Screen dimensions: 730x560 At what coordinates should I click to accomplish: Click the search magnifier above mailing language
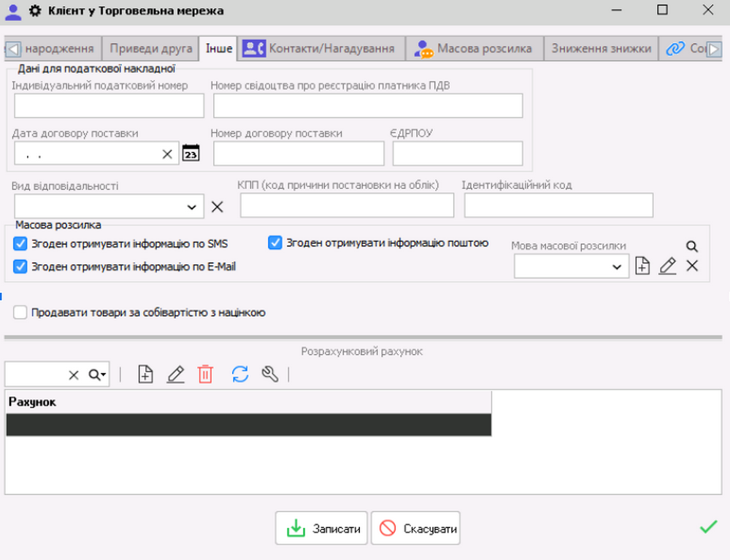pyautogui.click(x=692, y=247)
